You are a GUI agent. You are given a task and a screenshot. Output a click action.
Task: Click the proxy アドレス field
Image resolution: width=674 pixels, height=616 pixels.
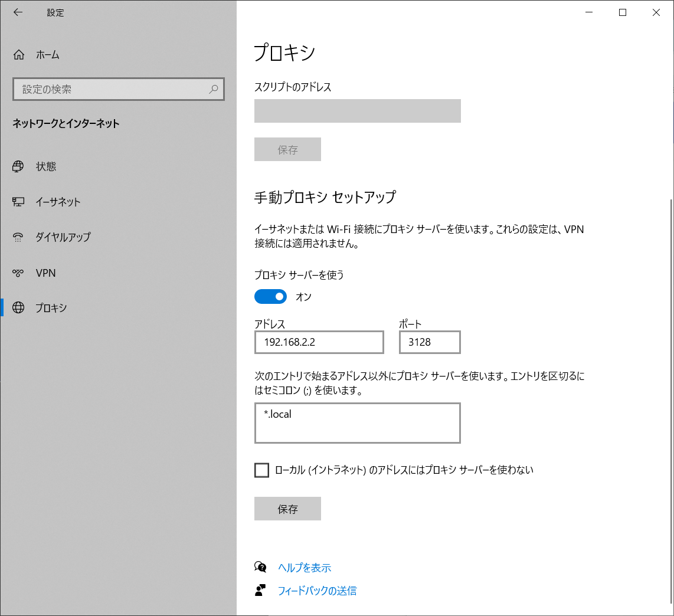coord(319,342)
